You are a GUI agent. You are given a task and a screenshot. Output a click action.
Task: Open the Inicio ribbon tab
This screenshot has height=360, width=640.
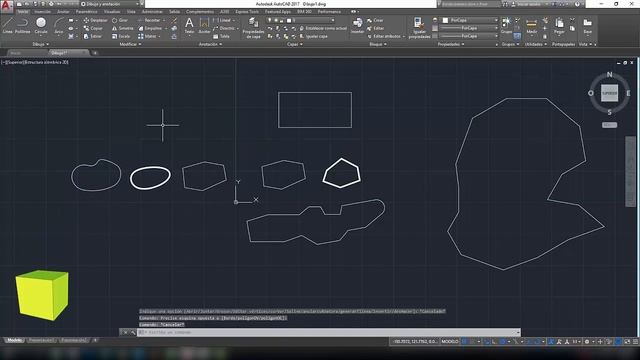23,12
